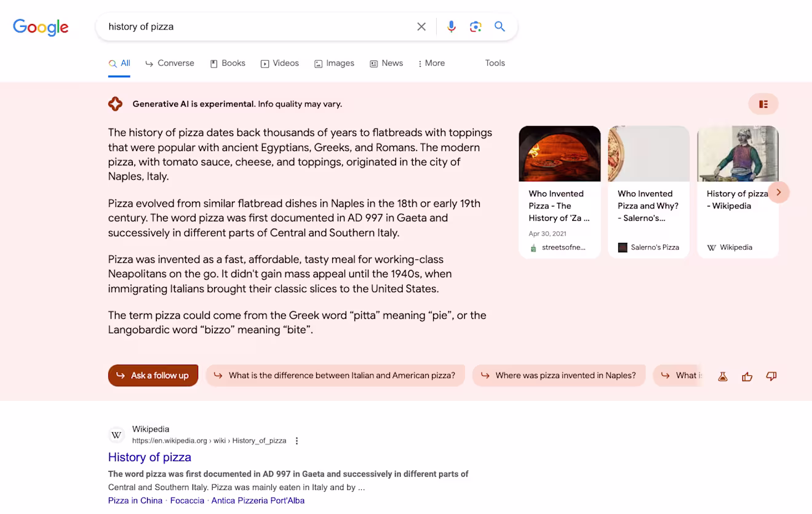The width and height of the screenshot is (812, 514).
Task: Open the Search Labs flask icon
Action: (723, 376)
